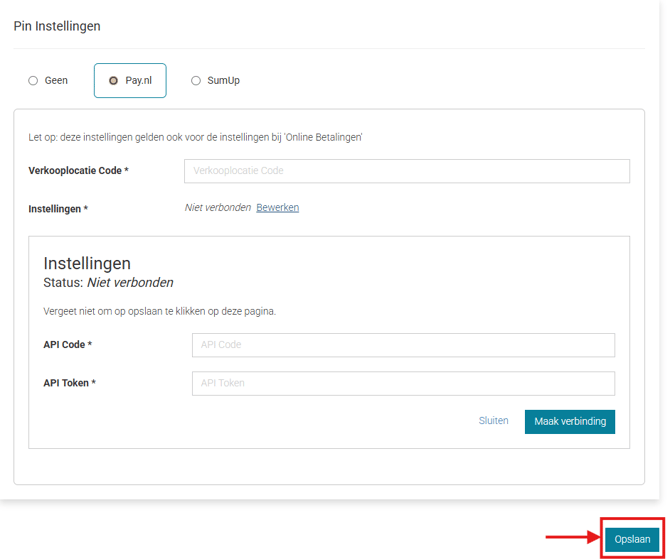Click the Verkooplocatie Code input field
The image size is (670, 559).
(x=406, y=171)
